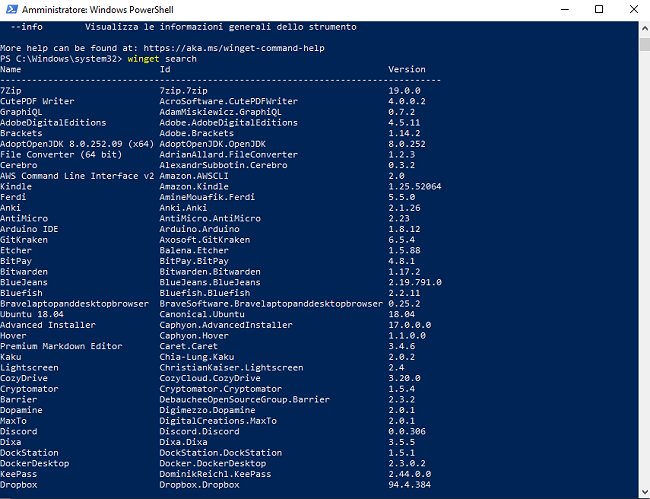Click the 'CutePDF Writer' name
The image size is (650, 499).
pos(37,101)
